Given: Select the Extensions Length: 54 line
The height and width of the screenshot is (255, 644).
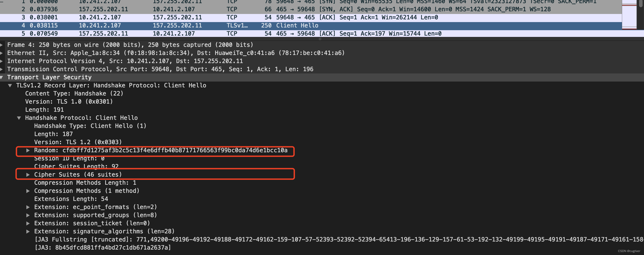Looking at the screenshot, I should coord(71,199).
